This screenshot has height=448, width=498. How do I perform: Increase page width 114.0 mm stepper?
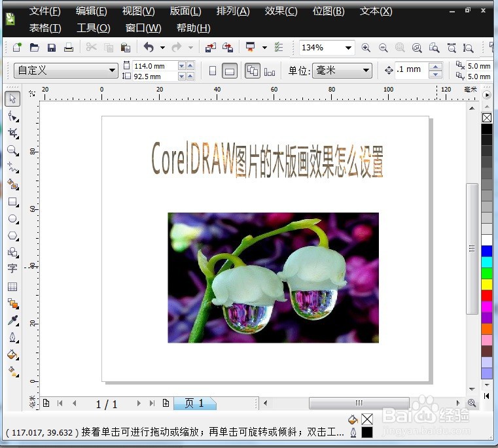coord(190,65)
